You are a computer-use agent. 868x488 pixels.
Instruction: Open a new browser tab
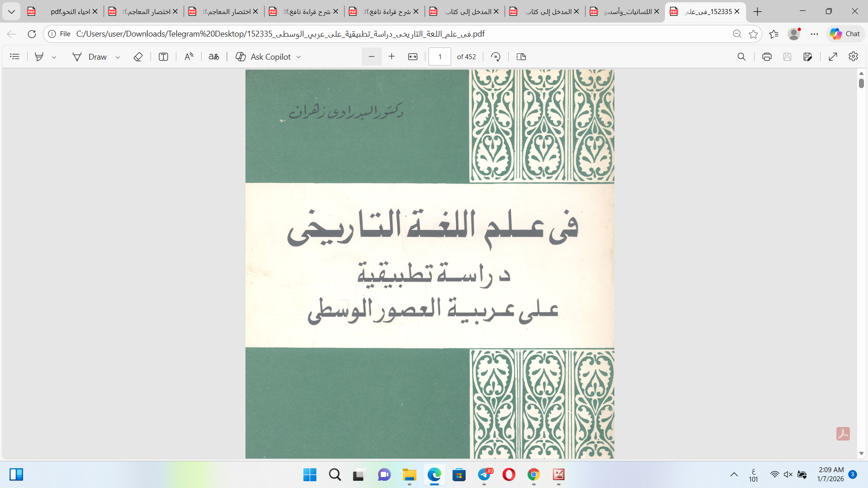[758, 12]
